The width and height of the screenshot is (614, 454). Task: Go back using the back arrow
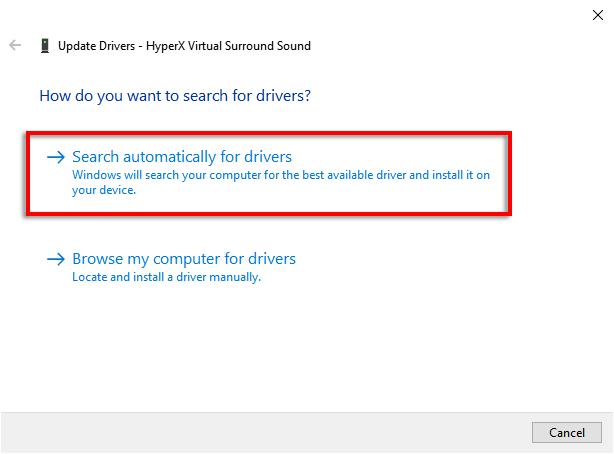tap(15, 45)
